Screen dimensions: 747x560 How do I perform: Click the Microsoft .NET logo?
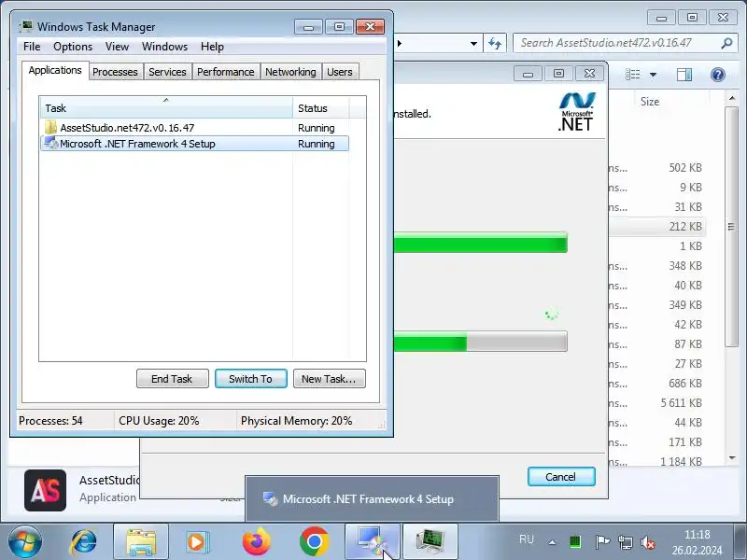point(576,112)
